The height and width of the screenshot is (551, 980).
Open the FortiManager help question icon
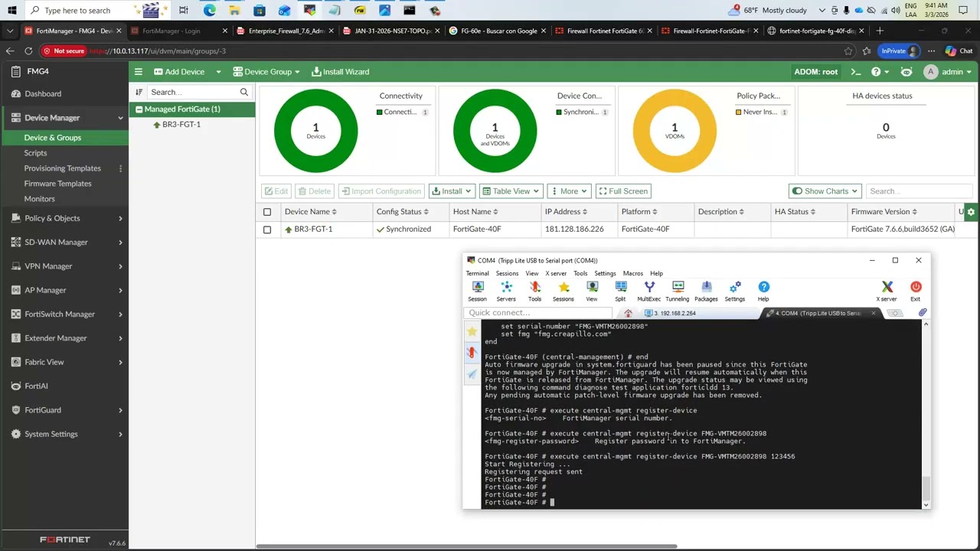[876, 72]
